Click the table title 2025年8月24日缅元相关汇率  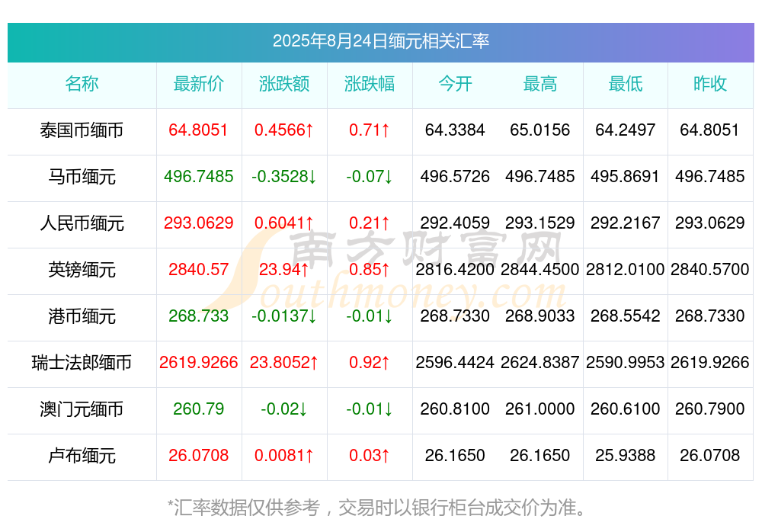[x=380, y=41]
